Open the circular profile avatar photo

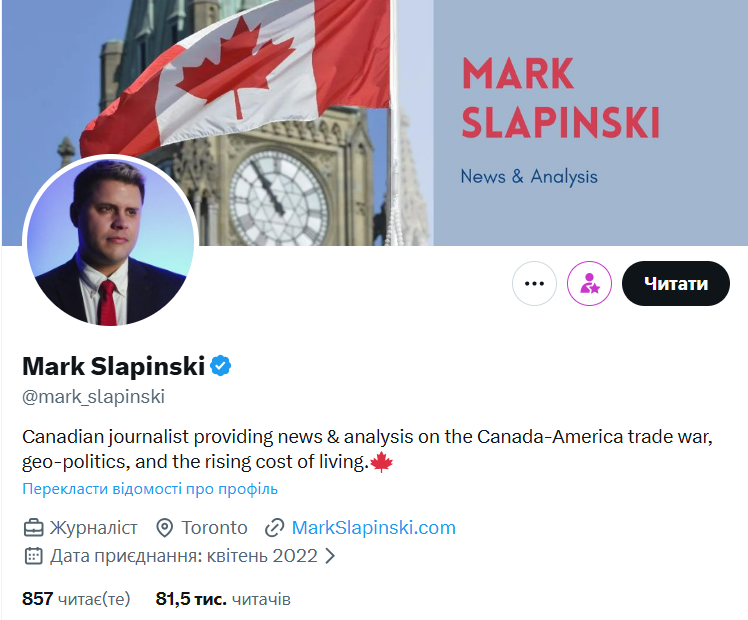tap(109, 241)
